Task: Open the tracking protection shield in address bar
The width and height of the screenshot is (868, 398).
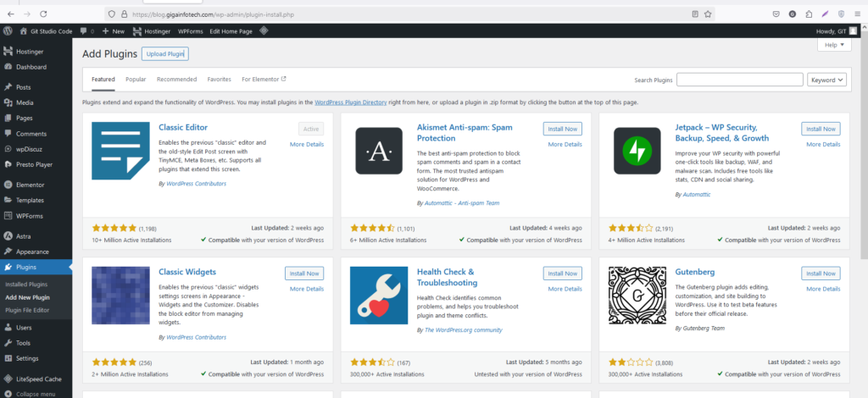Action: point(112,14)
